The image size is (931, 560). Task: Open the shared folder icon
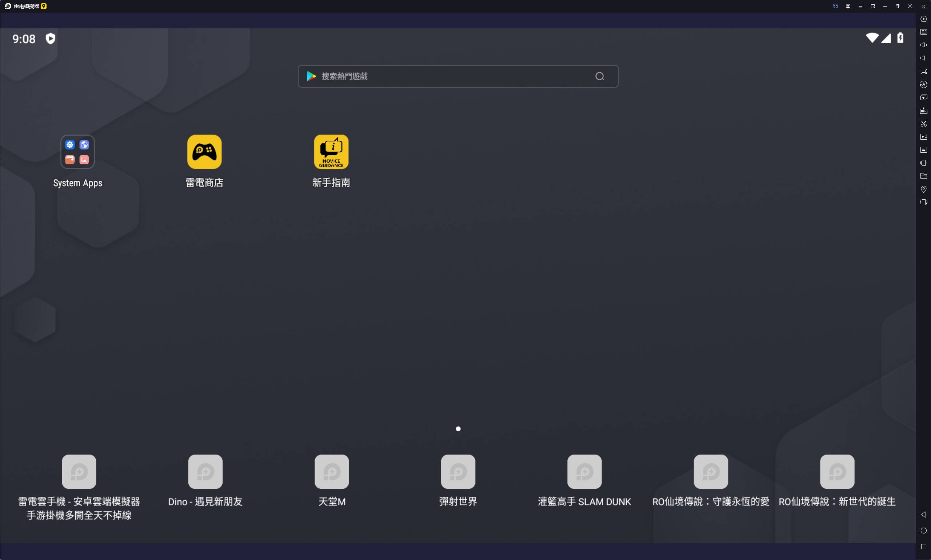coord(923,176)
